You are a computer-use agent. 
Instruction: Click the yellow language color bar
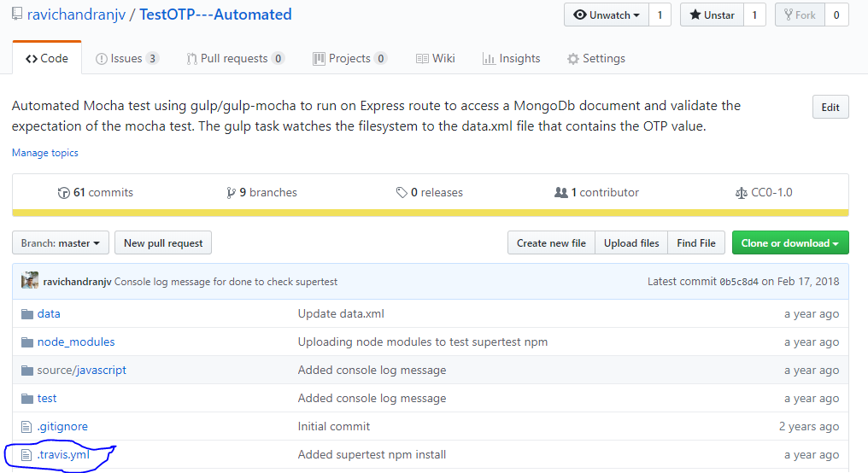coord(431,213)
